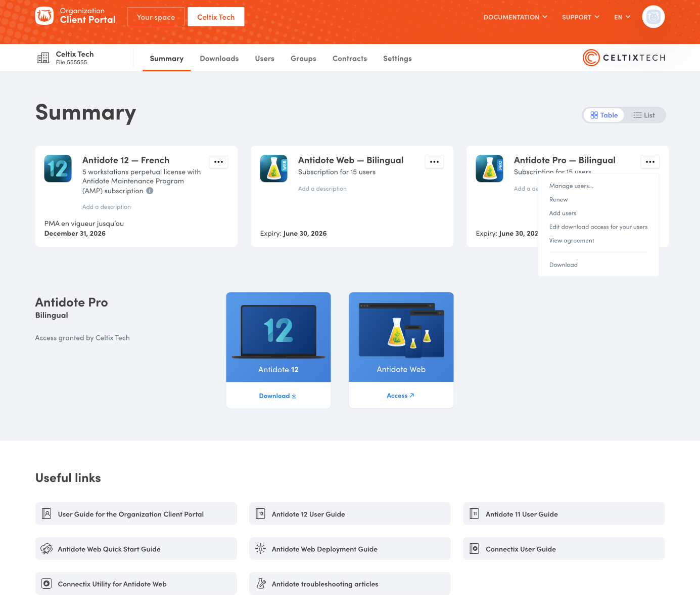Click the Access link under Antidote Web
700x615 pixels.
pos(400,396)
